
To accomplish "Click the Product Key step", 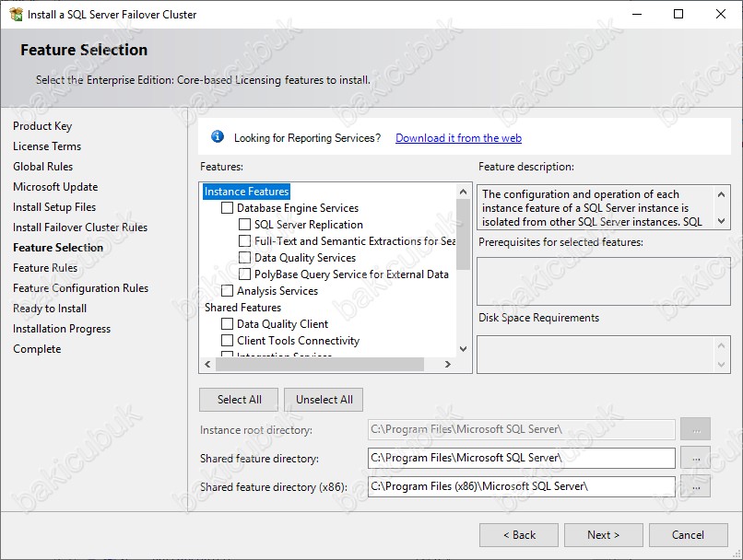I will [x=42, y=126].
